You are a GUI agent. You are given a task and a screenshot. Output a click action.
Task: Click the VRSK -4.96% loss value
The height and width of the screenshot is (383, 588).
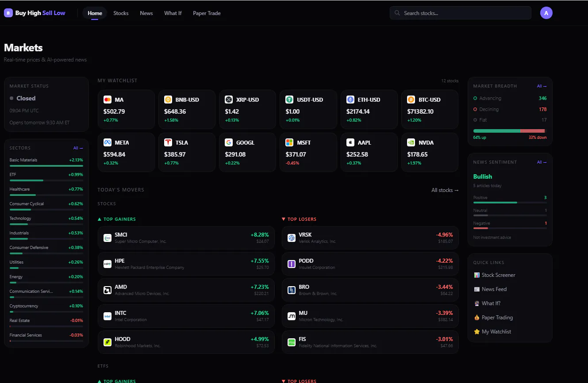(x=444, y=235)
